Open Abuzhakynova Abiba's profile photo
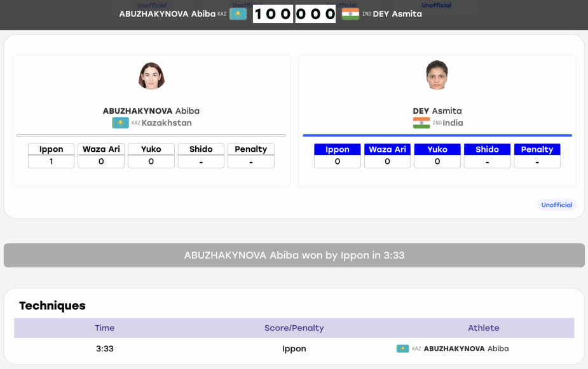Screen dimensions: 588x369 point(151,76)
